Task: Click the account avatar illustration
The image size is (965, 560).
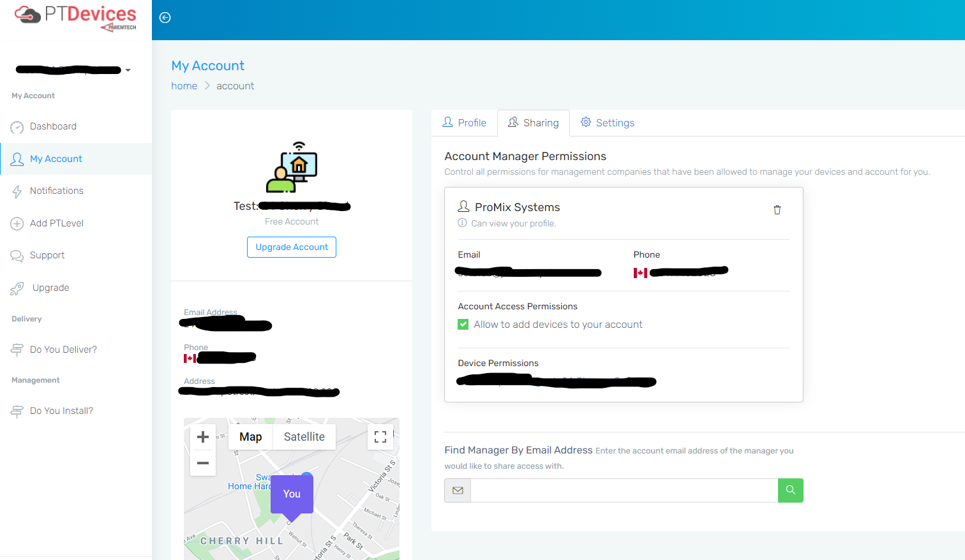Action: pos(292,167)
